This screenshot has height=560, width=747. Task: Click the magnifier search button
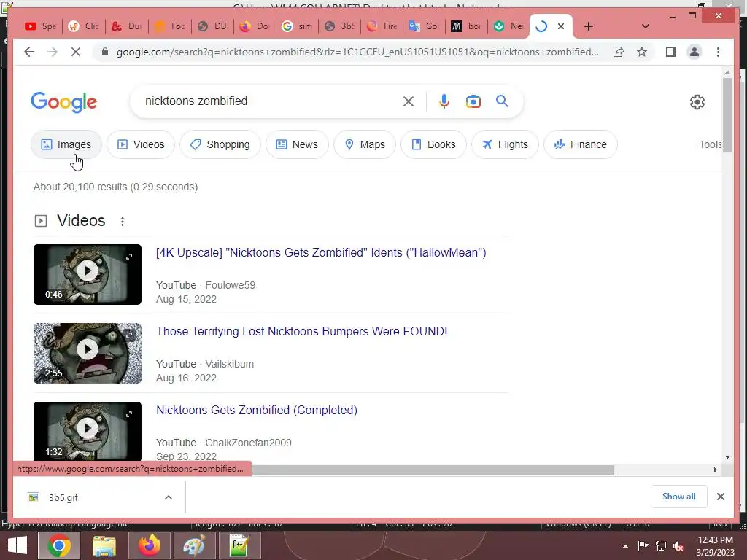tap(502, 101)
